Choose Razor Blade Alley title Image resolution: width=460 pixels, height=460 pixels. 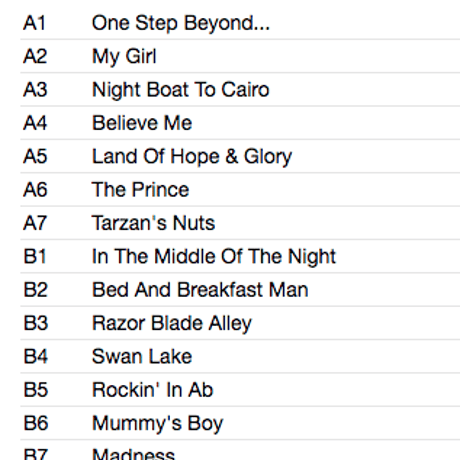click(172, 324)
